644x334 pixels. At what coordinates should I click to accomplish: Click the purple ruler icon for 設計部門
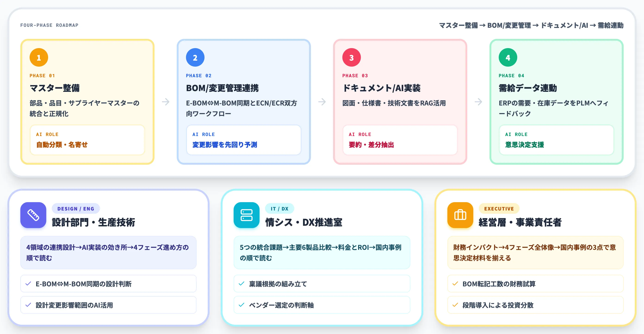tap(33, 215)
